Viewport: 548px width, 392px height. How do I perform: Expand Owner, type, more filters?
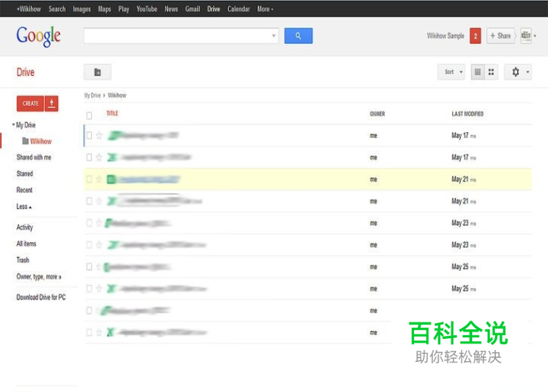39,276
